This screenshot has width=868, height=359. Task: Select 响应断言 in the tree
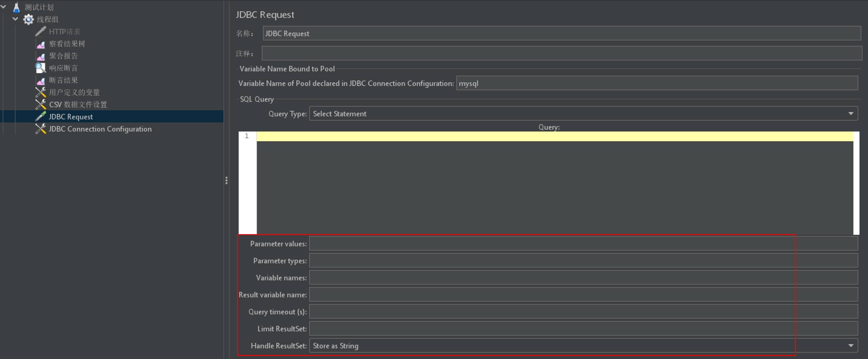(x=63, y=68)
